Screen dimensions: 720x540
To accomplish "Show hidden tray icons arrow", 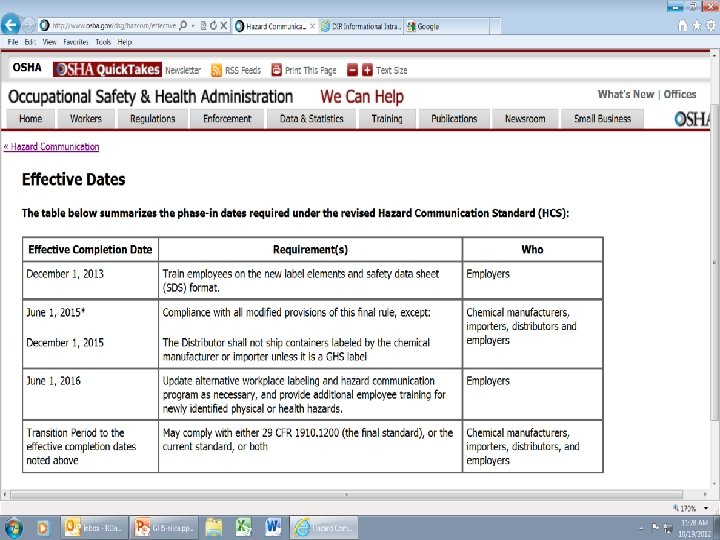I will [641, 529].
